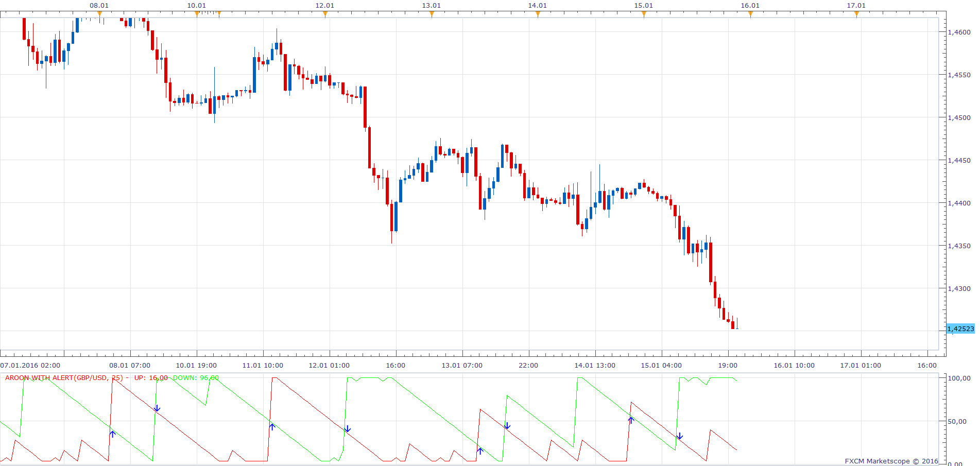Click the 11.01 10:00 time label

[263, 366]
